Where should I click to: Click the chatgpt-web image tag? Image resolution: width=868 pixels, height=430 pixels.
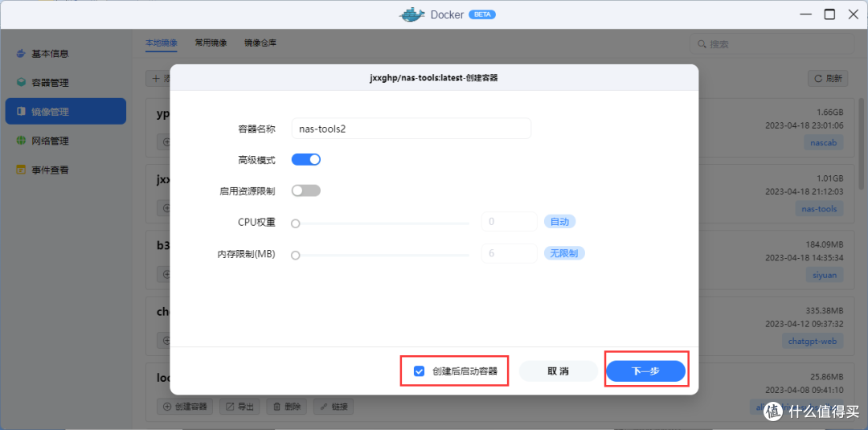pos(813,341)
